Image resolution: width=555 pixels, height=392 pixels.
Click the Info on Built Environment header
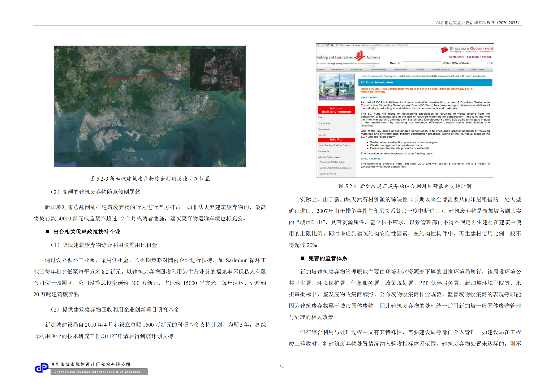pos(336,110)
